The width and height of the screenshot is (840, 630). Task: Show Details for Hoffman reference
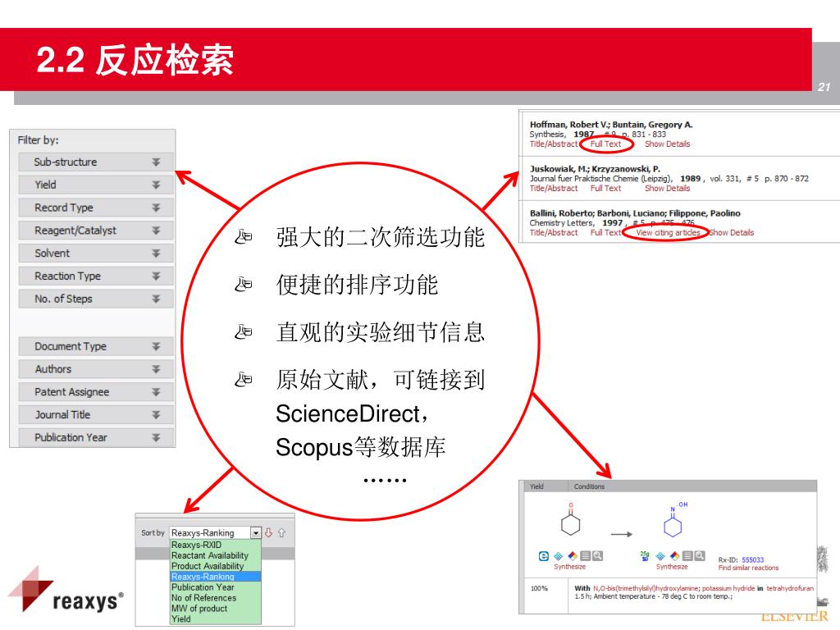click(x=668, y=144)
